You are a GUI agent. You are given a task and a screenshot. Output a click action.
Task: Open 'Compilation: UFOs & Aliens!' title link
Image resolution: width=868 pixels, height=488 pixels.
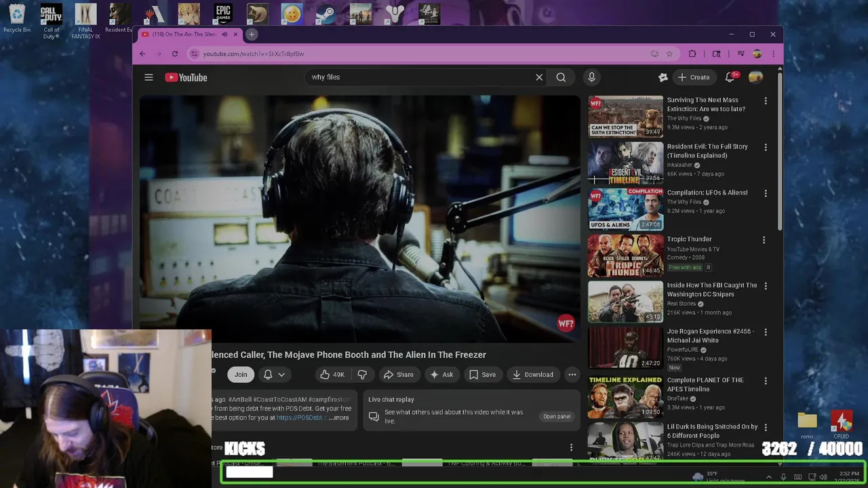[707, 192]
